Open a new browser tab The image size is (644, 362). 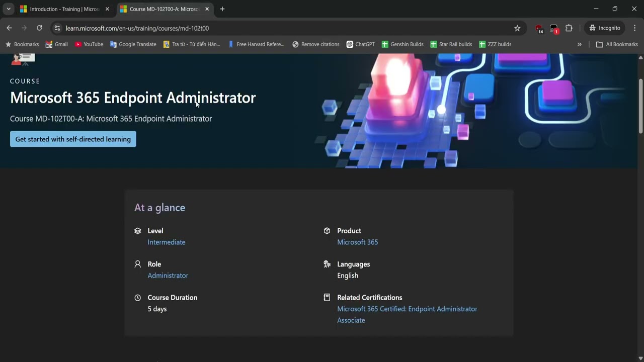(222, 9)
